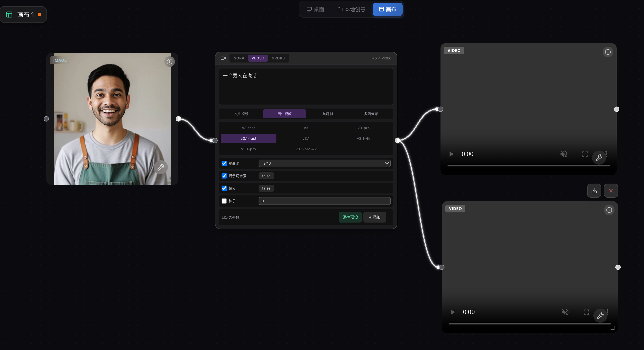Click the 提示词增强 false value selector

[266, 176]
